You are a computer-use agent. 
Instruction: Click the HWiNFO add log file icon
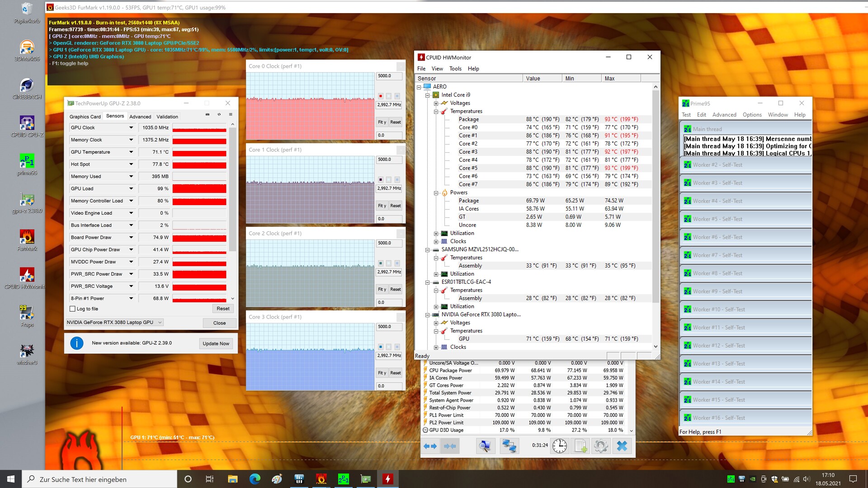click(x=580, y=446)
